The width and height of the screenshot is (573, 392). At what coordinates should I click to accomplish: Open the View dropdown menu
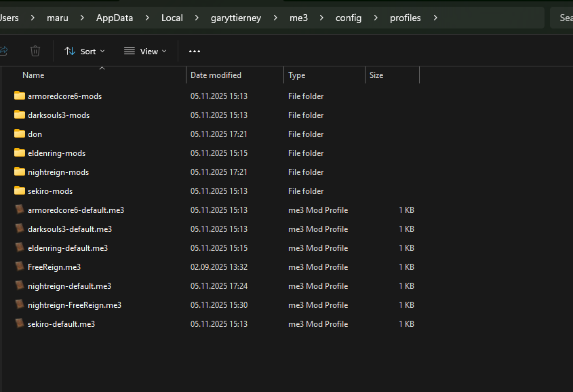[x=145, y=51]
